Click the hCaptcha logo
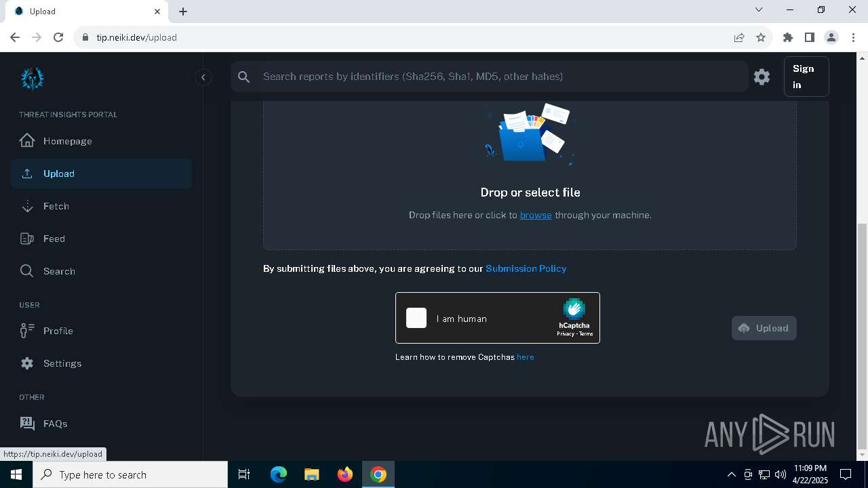The image size is (868, 488). tap(574, 309)
